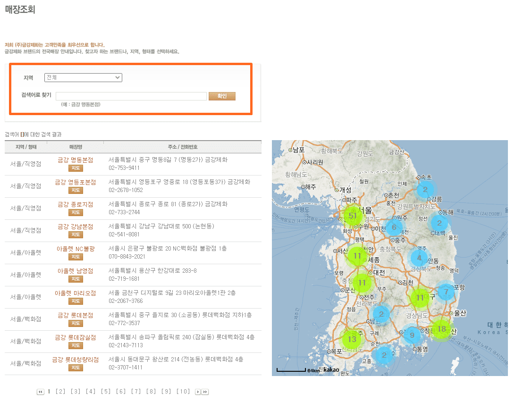Viewport: 532px width, 410px height.
Task: Click the 2 store cluster near 남원
Action: coord(381,314)
